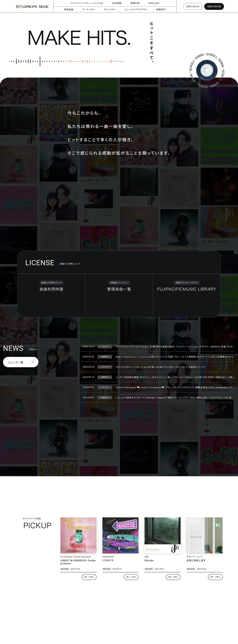The height and width of the screenshot is (644, 238).
Task: Open アーティスト menu item
Action: pos(88,9)
